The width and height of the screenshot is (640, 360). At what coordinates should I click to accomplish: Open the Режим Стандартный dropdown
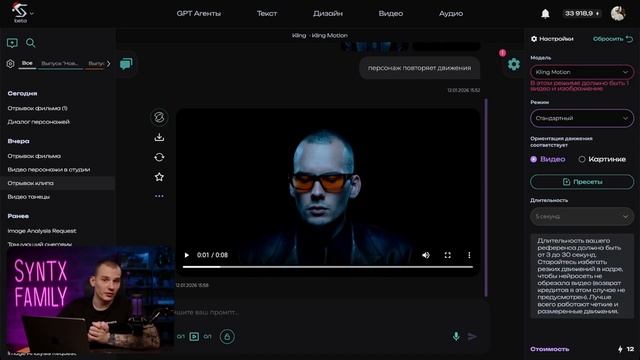[x=582, y=118]
